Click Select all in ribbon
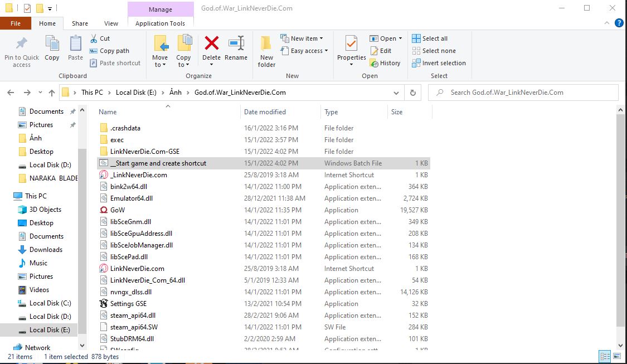Viewport: 627px width, 364px height. (x=430, y=38)
